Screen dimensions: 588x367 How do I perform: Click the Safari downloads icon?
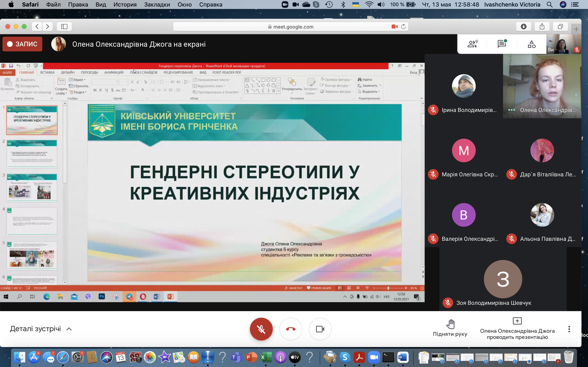click(x=524, y=27)
